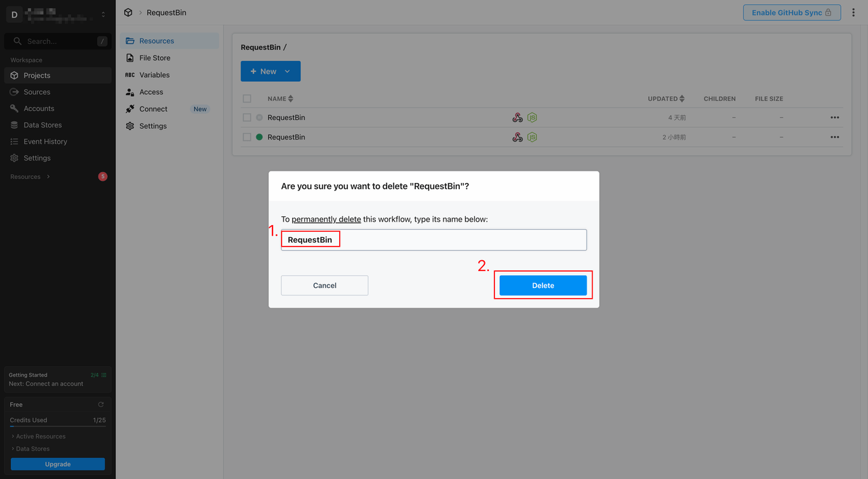Screen dimensions: 868x479
Task: Check the box for the active RequestBin workflow
Action: pyautogui.click(x=247, y=137)
